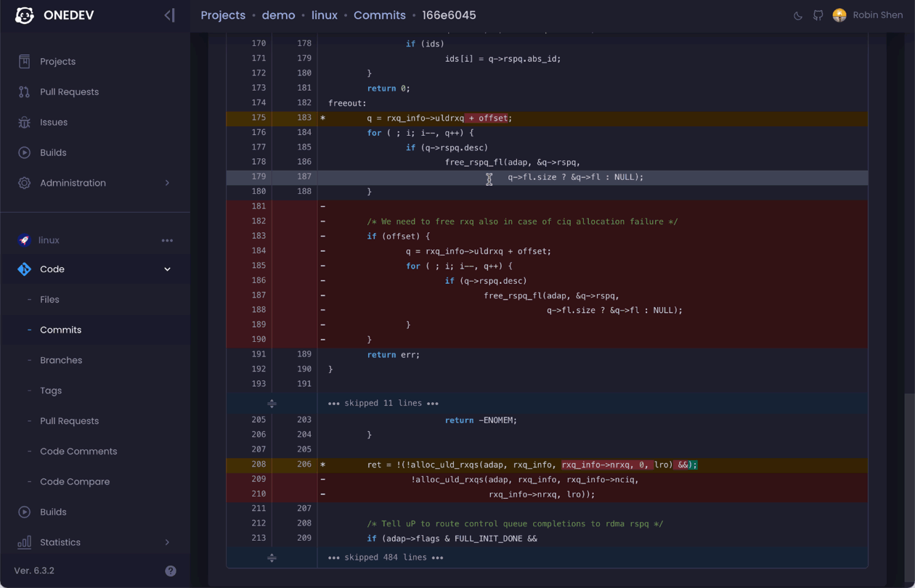Go to Commits breadcrumb
The height and width of the screenshot is (588, 915).
(380, 15)
